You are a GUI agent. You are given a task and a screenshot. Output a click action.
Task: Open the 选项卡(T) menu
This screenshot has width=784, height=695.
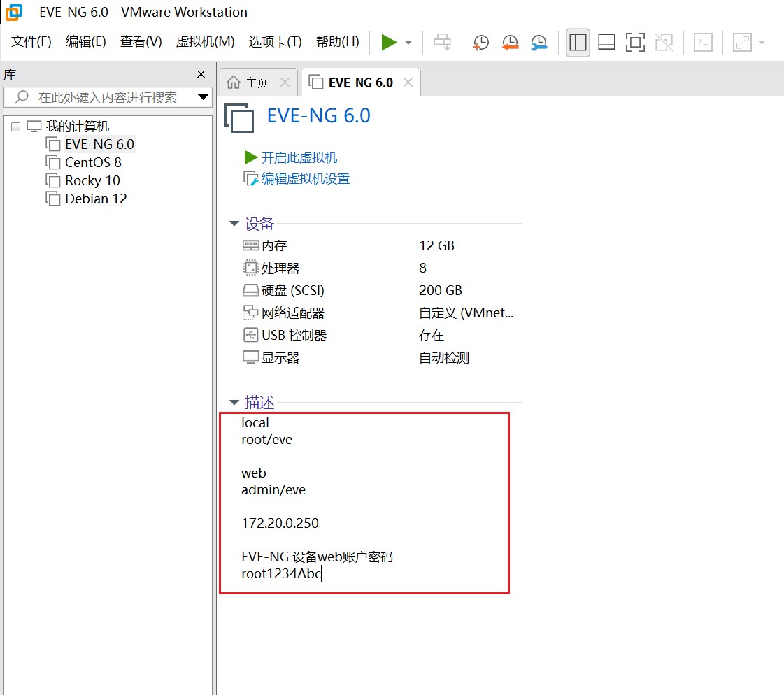point(275,41)
